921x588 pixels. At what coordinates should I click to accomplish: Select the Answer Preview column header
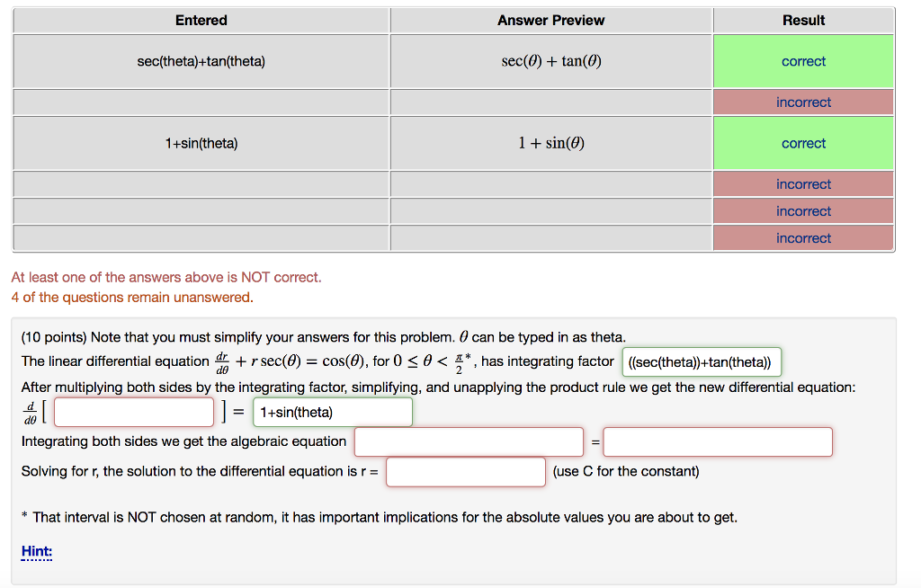point(550,20)
